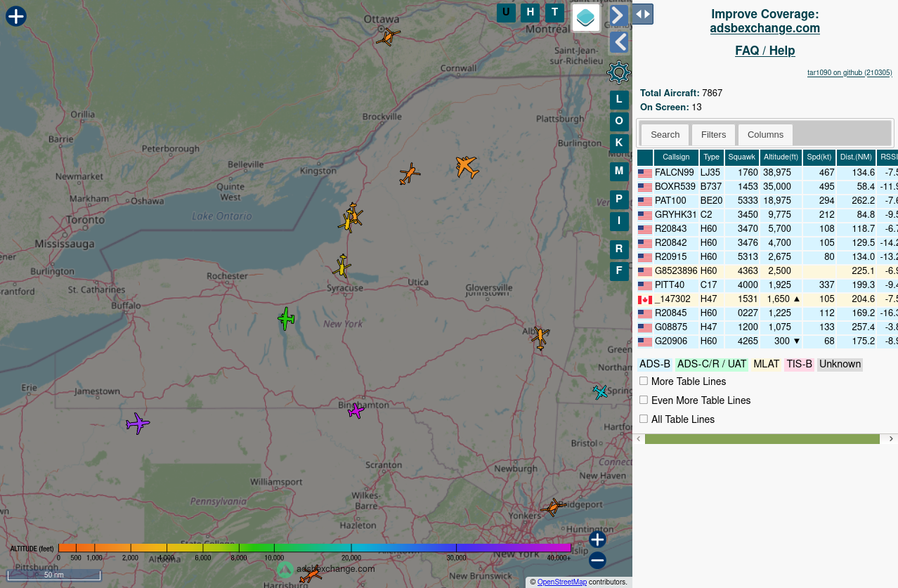Viewport: 898px width, 588px height.
Task: Toggle the O map button
Action: tap(619, 122)
